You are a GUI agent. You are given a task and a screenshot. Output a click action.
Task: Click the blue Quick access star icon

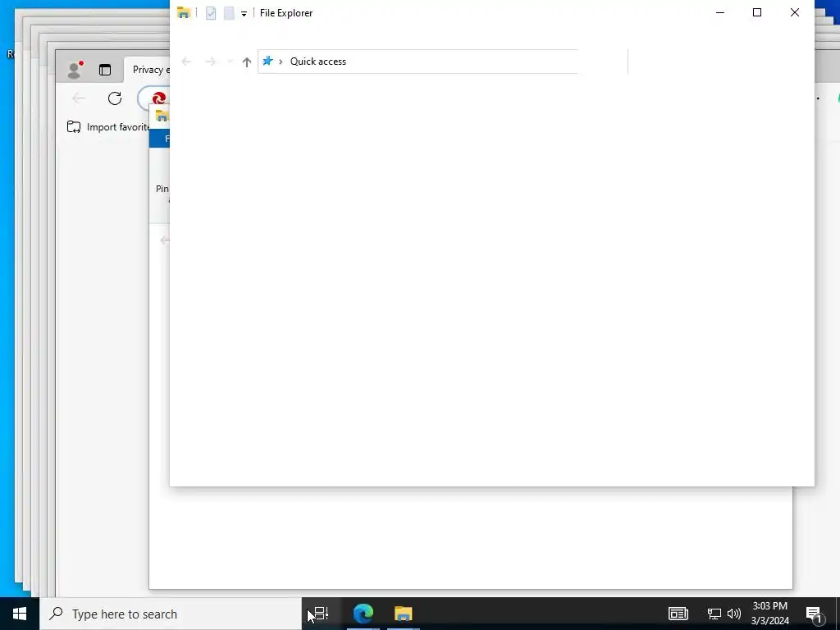click(x=268, y=61)
